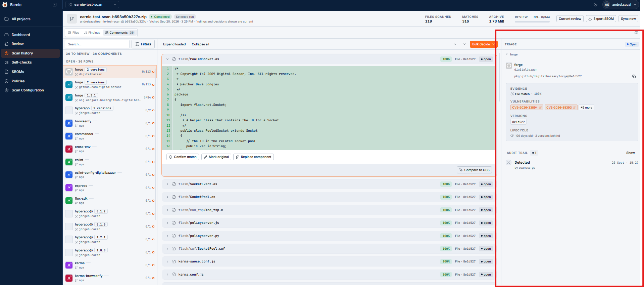Open CVE-2026-33894 vulnerability link
The height and width of the screenshot is (287, 644).
pyautogui.click(x=527, y=108)
